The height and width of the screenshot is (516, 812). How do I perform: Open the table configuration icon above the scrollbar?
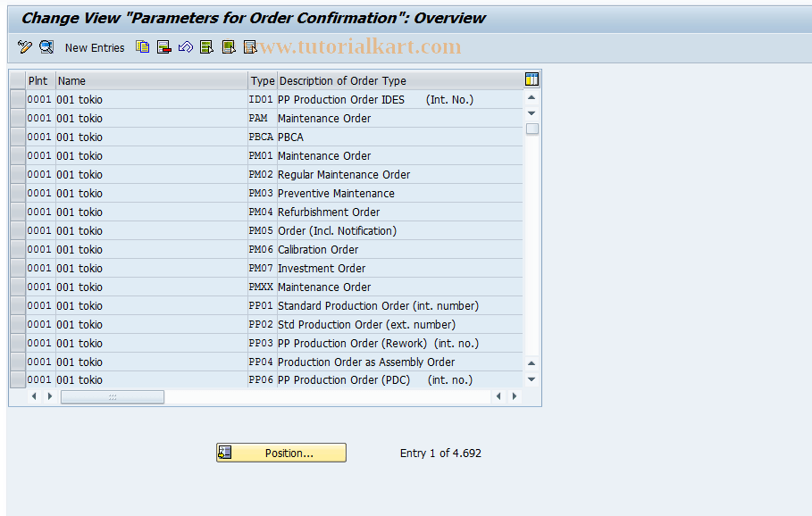click(x=531, y=79)
